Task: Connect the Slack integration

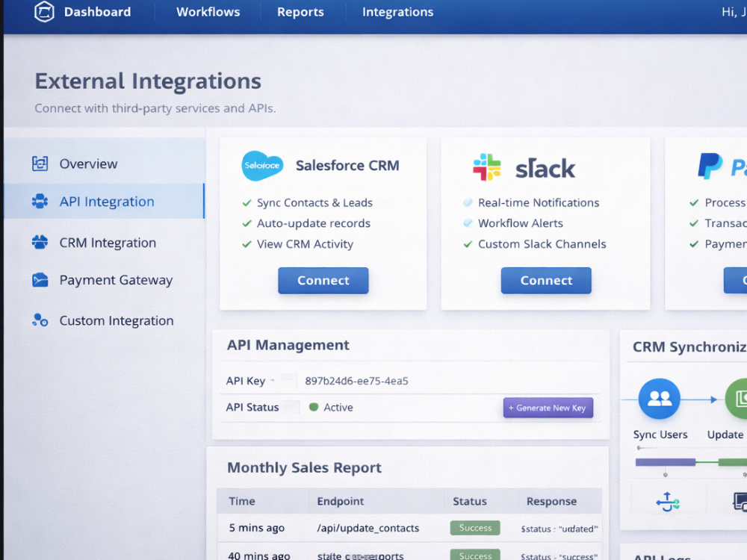Action: click(x=546, y=281)
